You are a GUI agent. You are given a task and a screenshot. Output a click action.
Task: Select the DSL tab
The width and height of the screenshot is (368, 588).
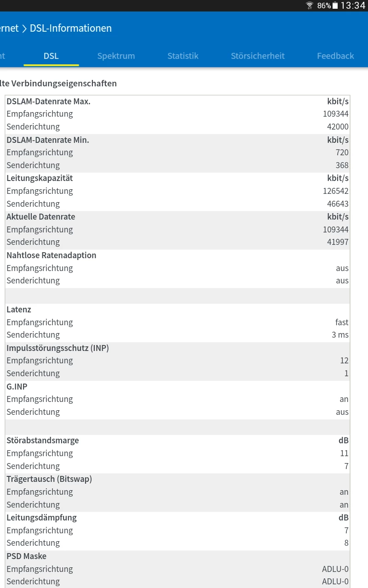(51, 56)
